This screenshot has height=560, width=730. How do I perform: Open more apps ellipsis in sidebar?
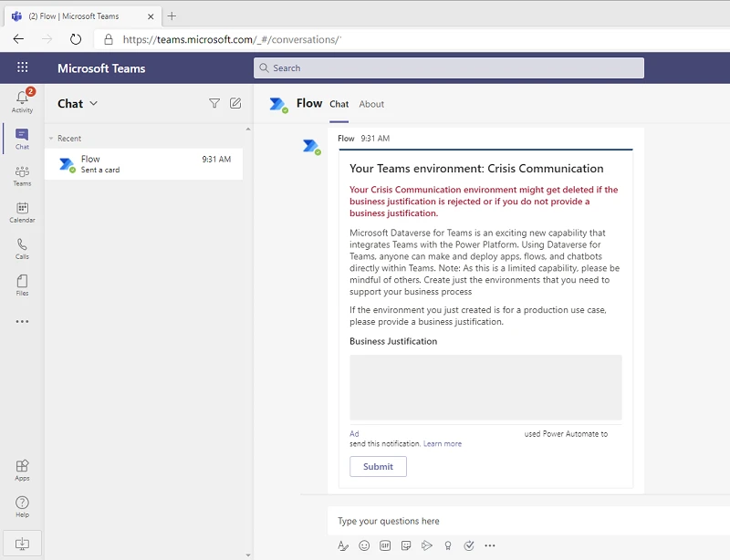[22, 321]
